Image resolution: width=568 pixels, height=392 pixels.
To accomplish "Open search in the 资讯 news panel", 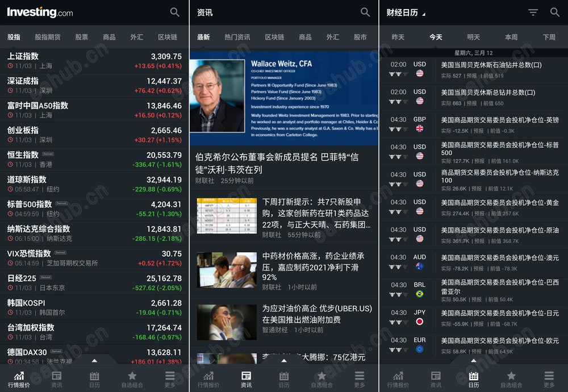I will coord(365,12).
